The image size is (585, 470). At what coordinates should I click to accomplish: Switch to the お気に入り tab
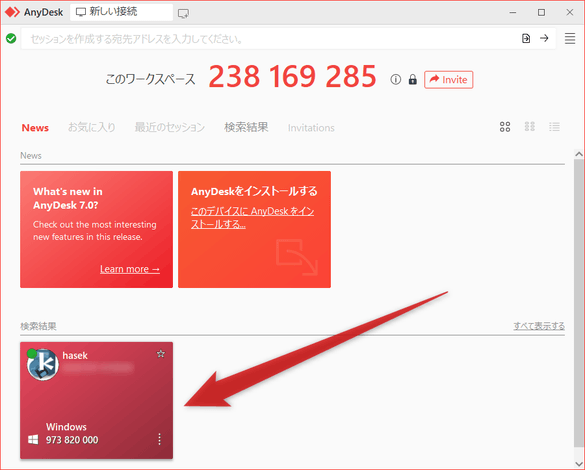pyautogui.click(x=91, y=128)
